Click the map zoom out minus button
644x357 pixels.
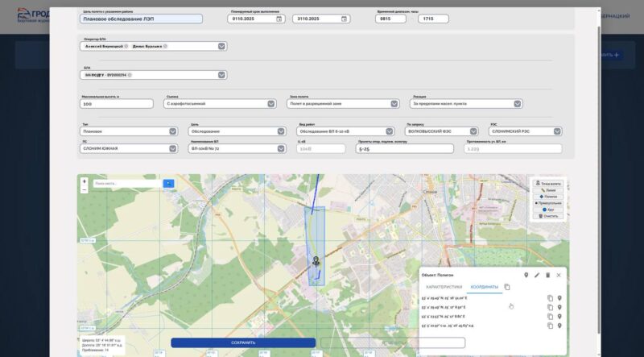click(x=85, y=190)
